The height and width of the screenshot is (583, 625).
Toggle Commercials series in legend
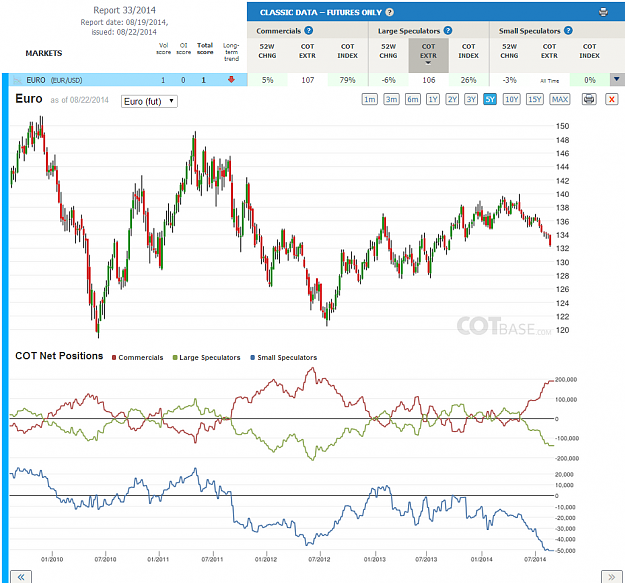[138, 357]
